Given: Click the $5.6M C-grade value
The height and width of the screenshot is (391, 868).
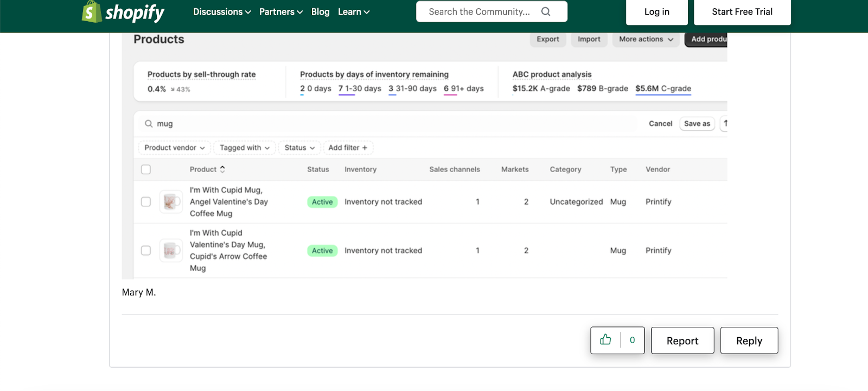Looking at the screenshot, I should pos(663,89).
